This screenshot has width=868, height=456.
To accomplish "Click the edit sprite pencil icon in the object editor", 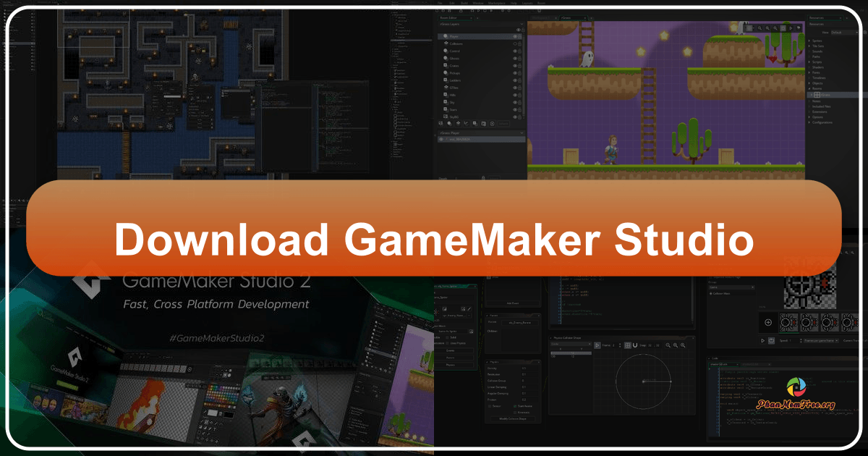I will (x=470, y=309).
